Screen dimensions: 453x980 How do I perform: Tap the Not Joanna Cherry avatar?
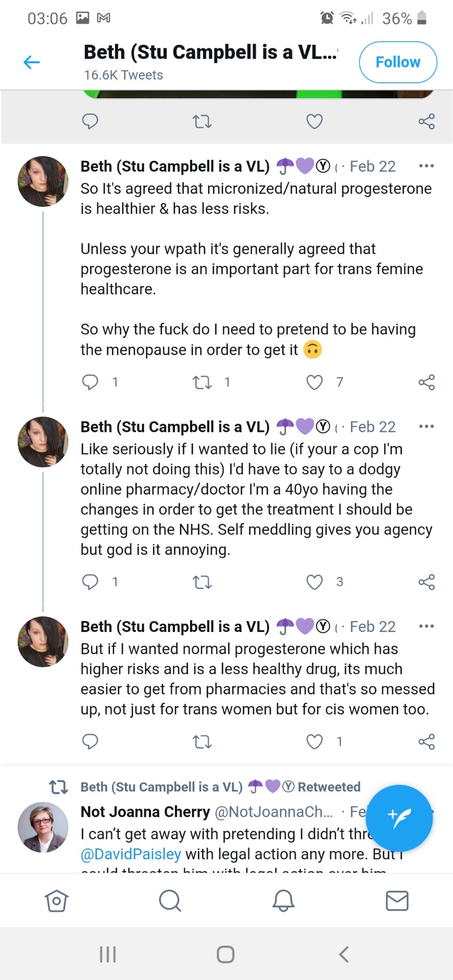pyautogui.click(x=43, y=827)
